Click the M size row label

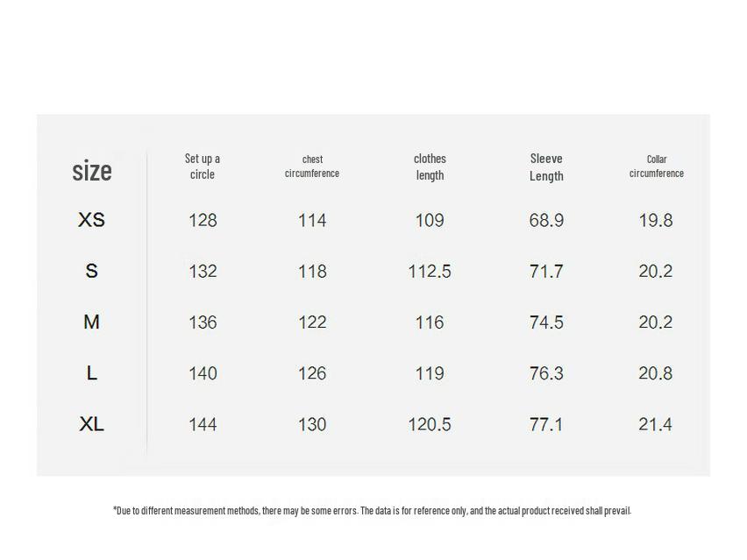92,323
